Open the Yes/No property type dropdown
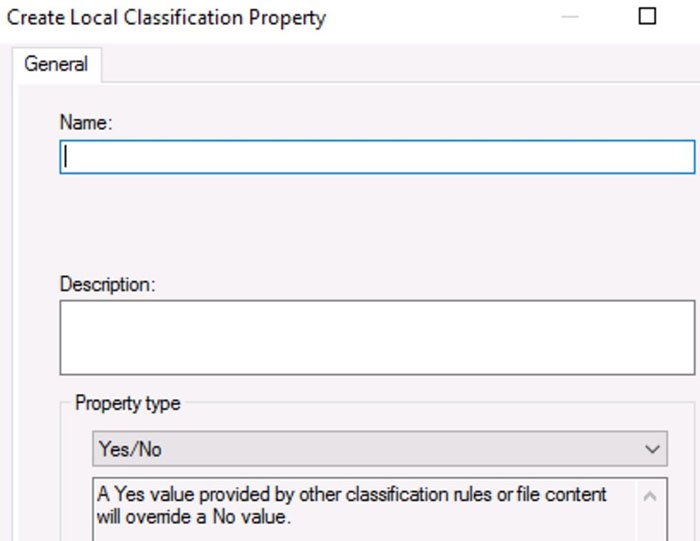700x541 pixels. click(x=379, y=449)
